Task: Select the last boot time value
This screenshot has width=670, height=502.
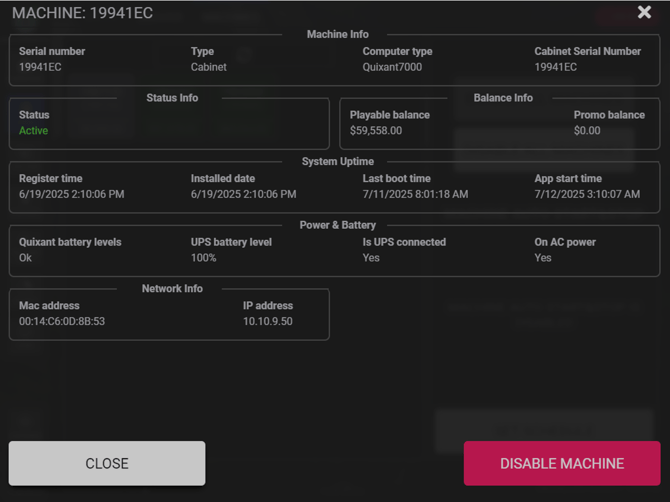Action: [415, 194]
